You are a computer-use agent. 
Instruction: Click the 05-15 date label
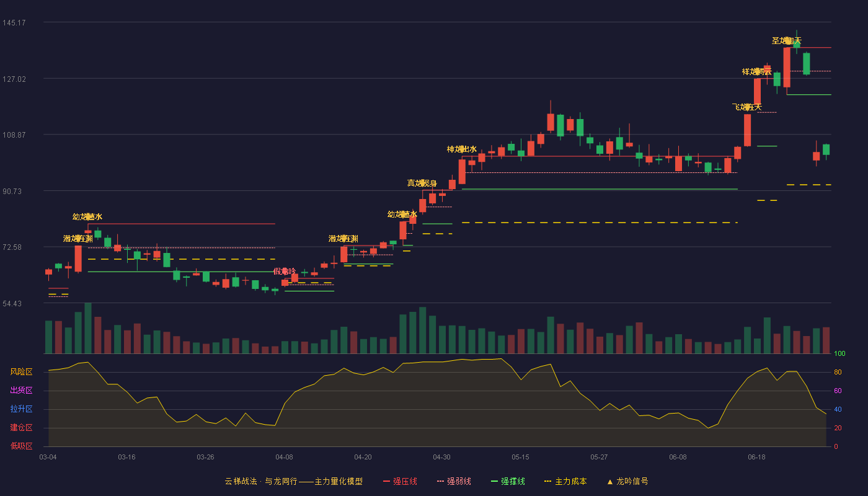pos(520,457)
